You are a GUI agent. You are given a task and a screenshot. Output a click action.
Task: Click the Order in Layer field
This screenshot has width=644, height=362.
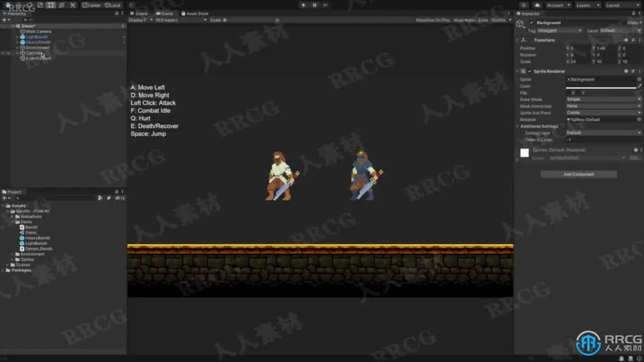click(604, 139)
